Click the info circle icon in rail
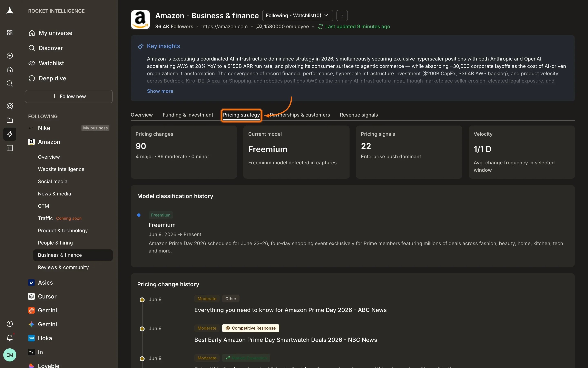The width and height of the screenshot is (588, 368). tap(10, 324)
